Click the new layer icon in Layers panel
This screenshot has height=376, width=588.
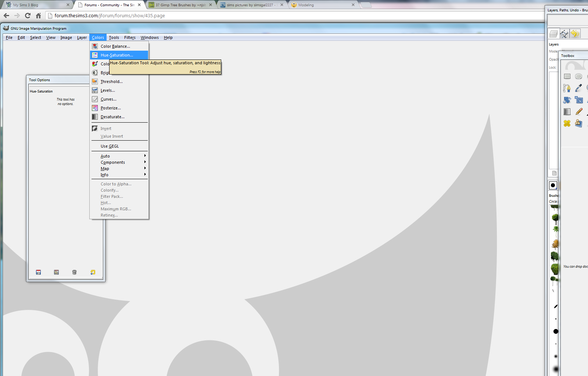(x=554, y=173)
